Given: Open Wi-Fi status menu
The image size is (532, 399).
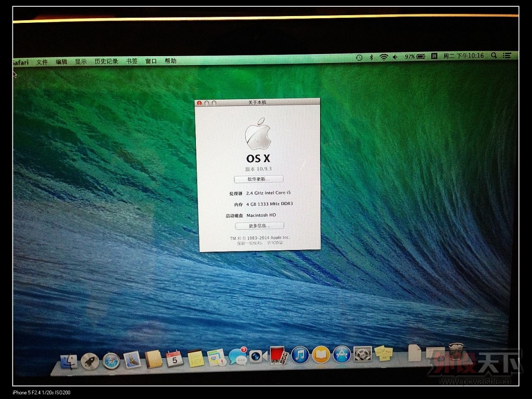Looking at the screenshot, I should pyautogui.click(x=383, y=57).
